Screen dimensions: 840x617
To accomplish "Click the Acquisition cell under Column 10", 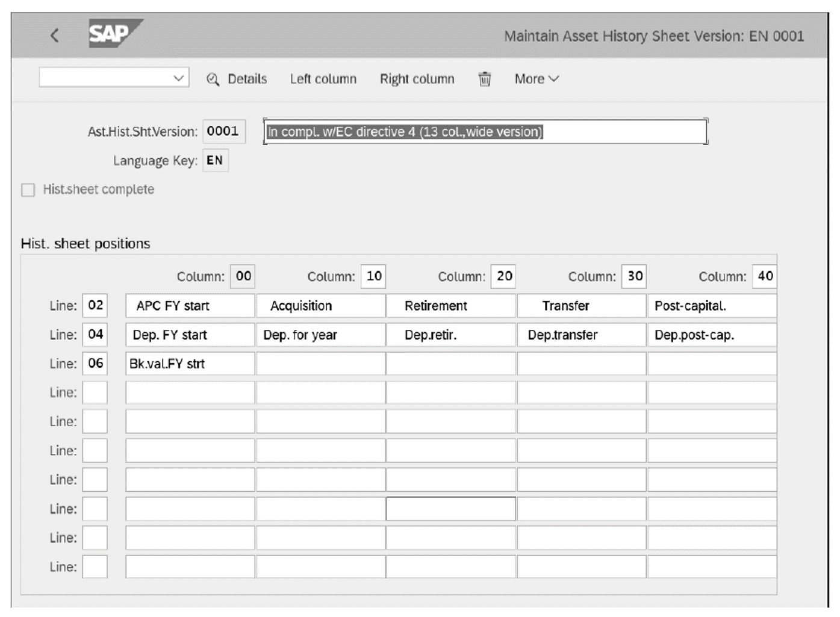I will tap(320, 305).
